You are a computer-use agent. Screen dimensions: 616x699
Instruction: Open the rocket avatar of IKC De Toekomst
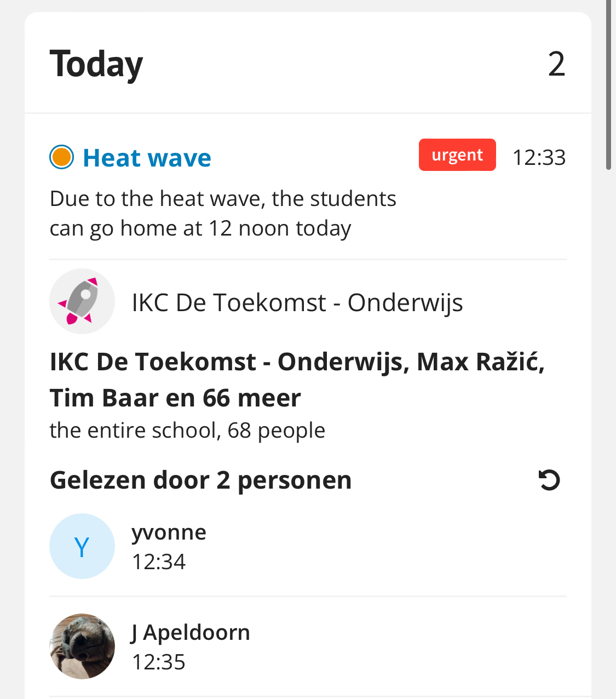point(82,301)
